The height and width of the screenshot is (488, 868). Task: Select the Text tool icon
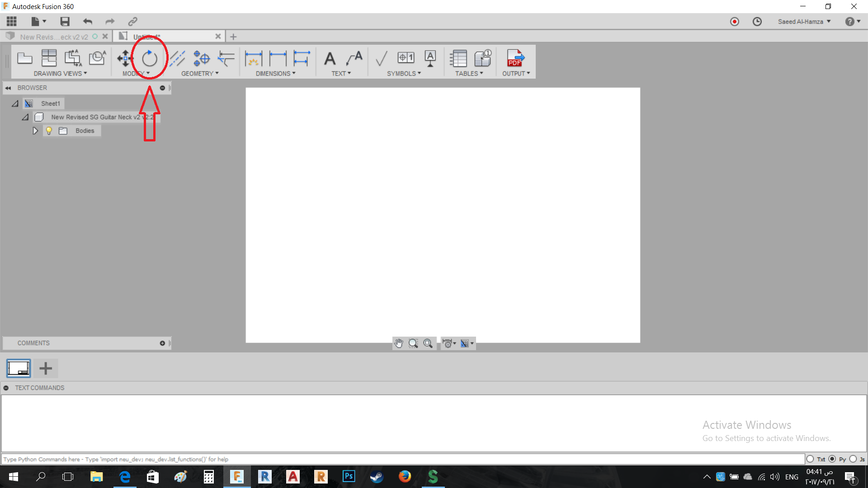tap(330, 58)
